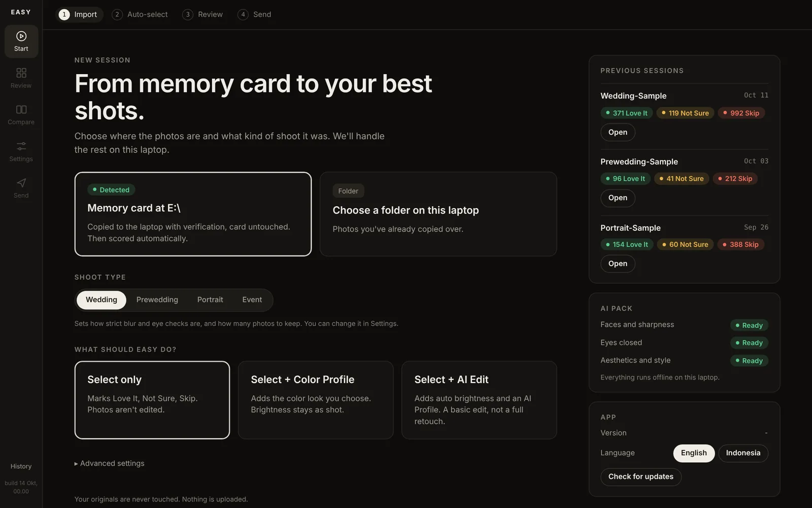Open the Settings sliders sidebar icon
Viewport: 812px width, 508px height.
pos(21,151)
